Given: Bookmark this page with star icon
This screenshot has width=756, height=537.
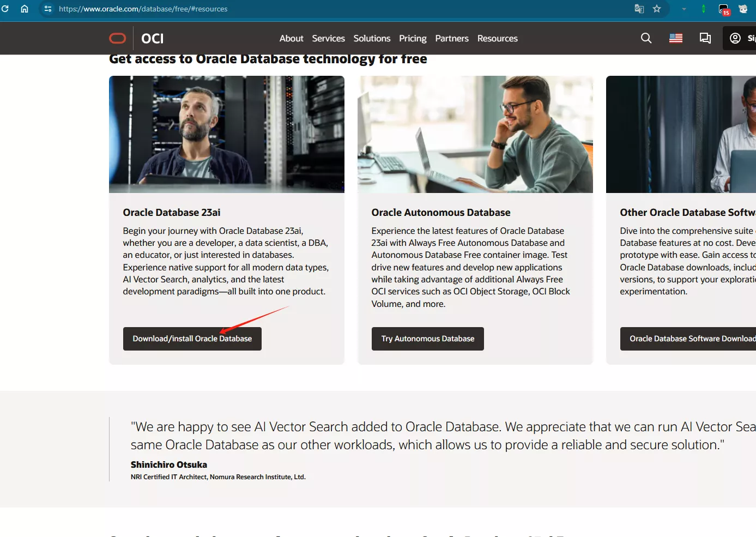Looking at the screenshot, I should tap(657, 9).
